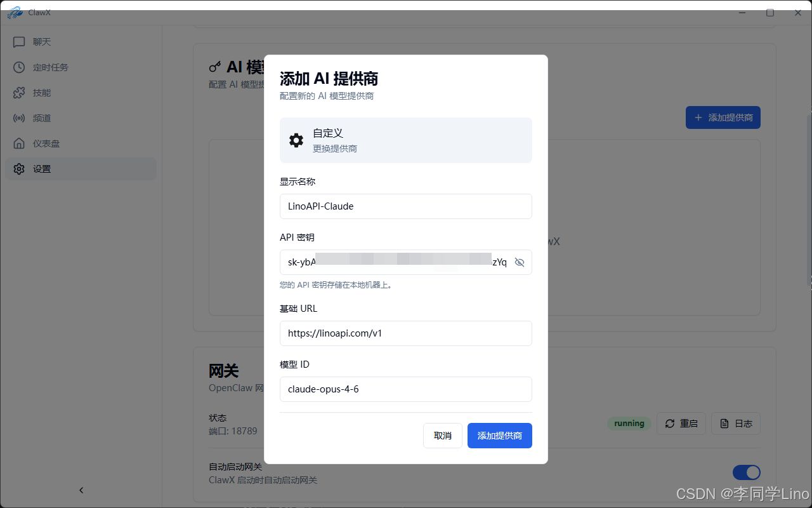Open the 技能 skills panel
Screen dimensions: 812x508
pos(41,92)
